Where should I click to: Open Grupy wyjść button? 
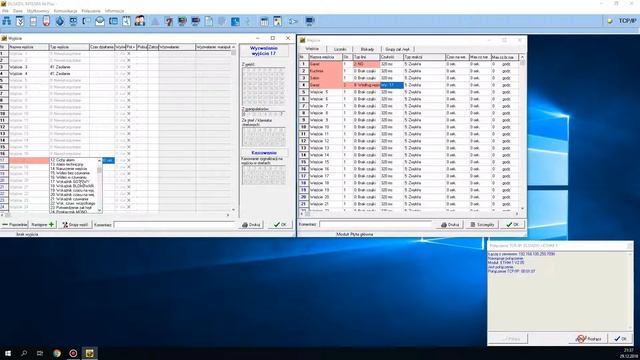click(x=75, y=224)
